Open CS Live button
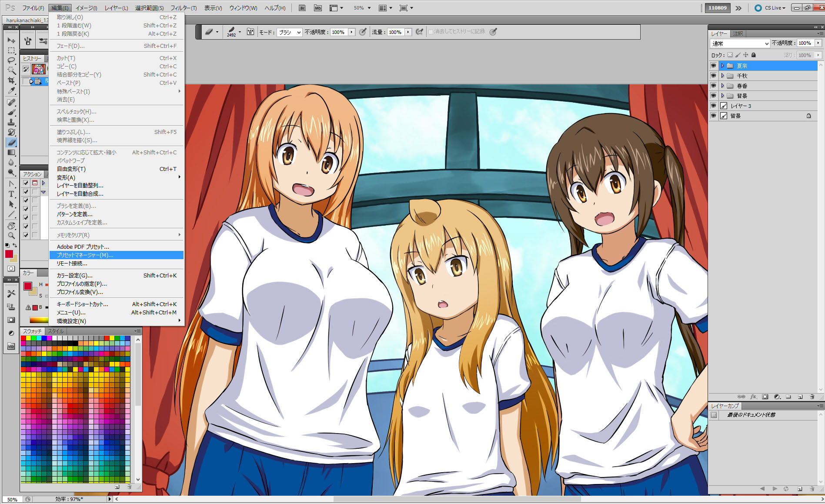 tap(771, 8)
